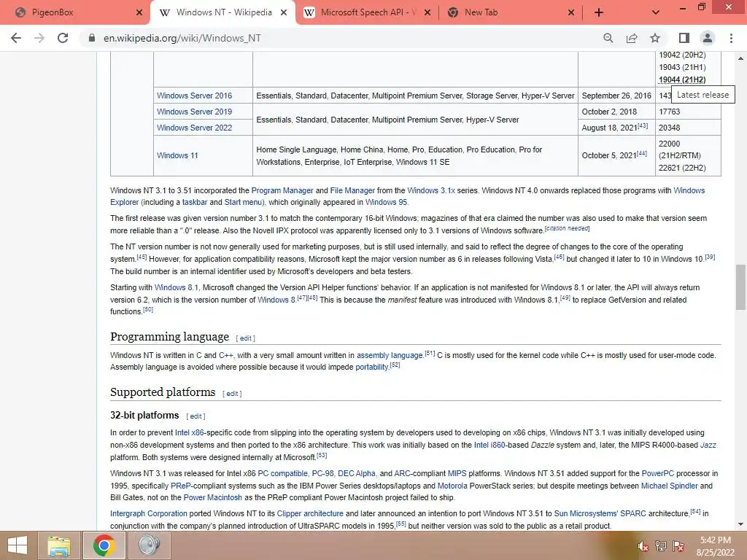747x560 pixels.
Task: Open File Explorer from the taskbar
Action: (x=59, y=545)
